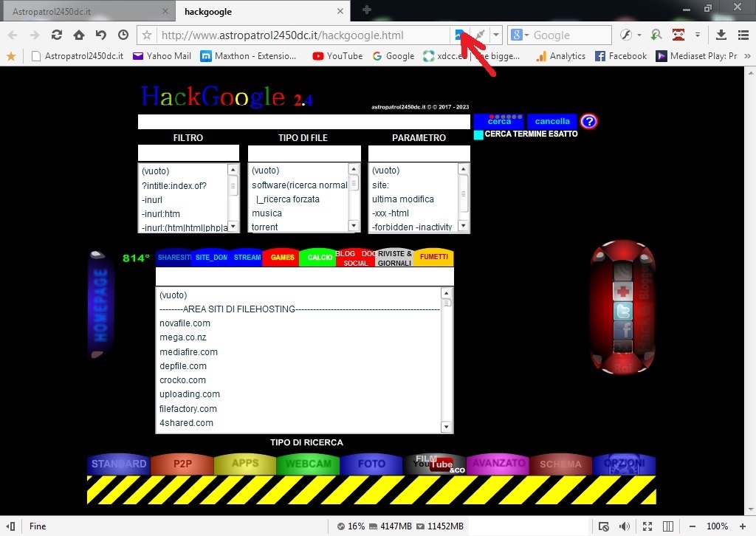Select the SITE_DOM category tab
The image size is (756, 536).
[210, 258]
